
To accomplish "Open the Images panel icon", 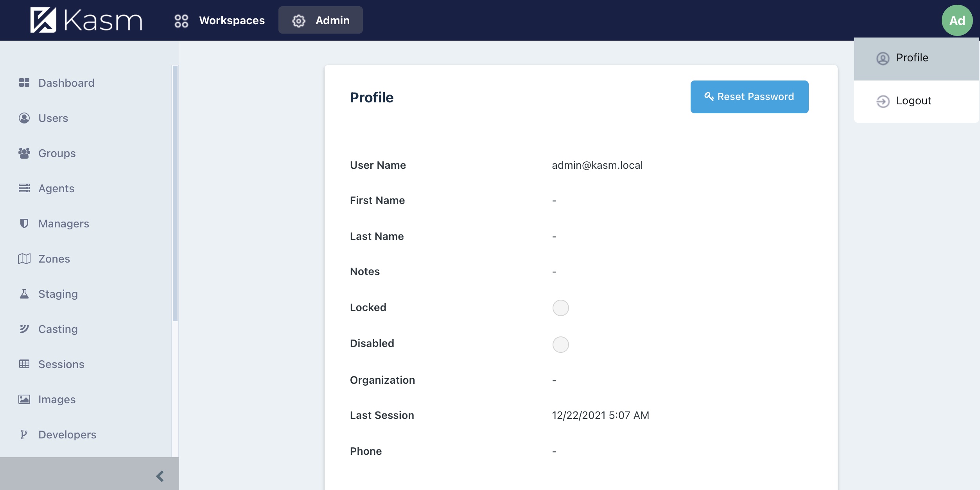I will [24, 399].
